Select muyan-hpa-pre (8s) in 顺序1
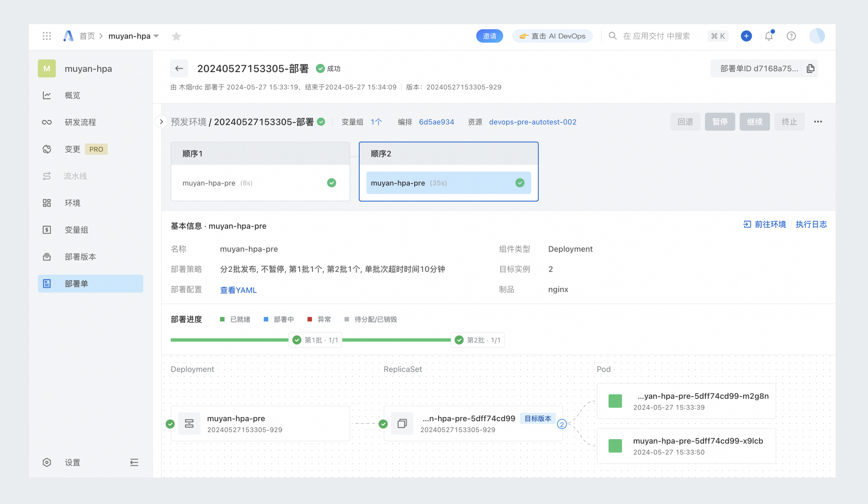The height and width of the screenshot is (504, 868). (260, 183)
